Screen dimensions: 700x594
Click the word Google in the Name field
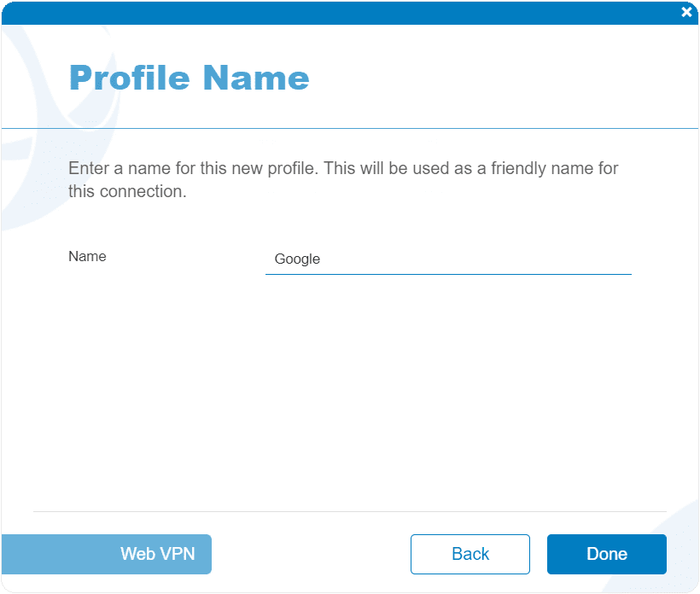(x=297, y=259)
